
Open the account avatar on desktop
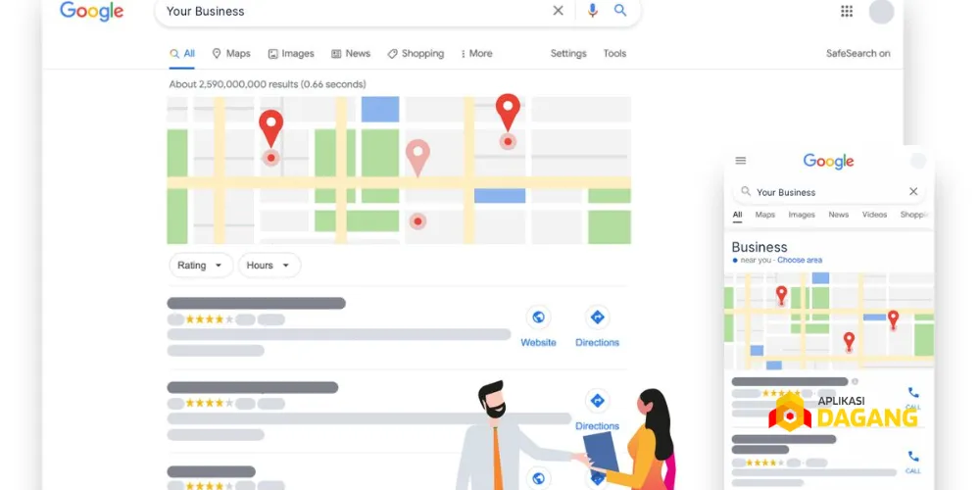881,11
